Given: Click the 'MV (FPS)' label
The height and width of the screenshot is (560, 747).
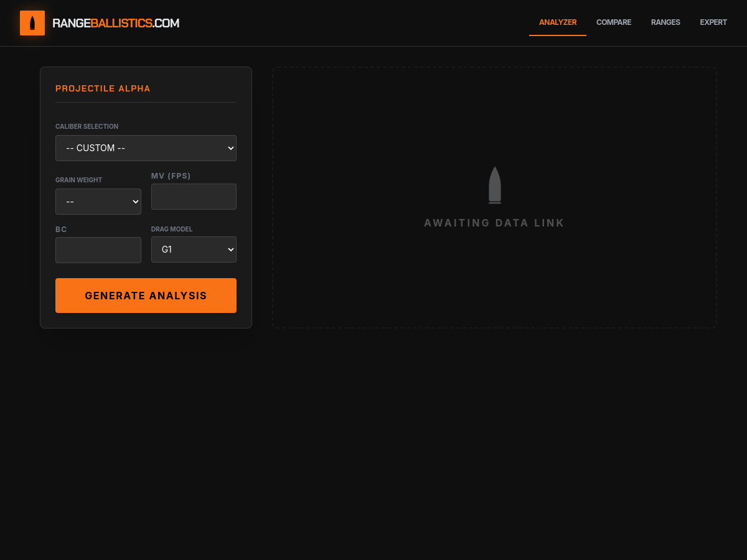Looking at the screenshot, I should 171,176.
